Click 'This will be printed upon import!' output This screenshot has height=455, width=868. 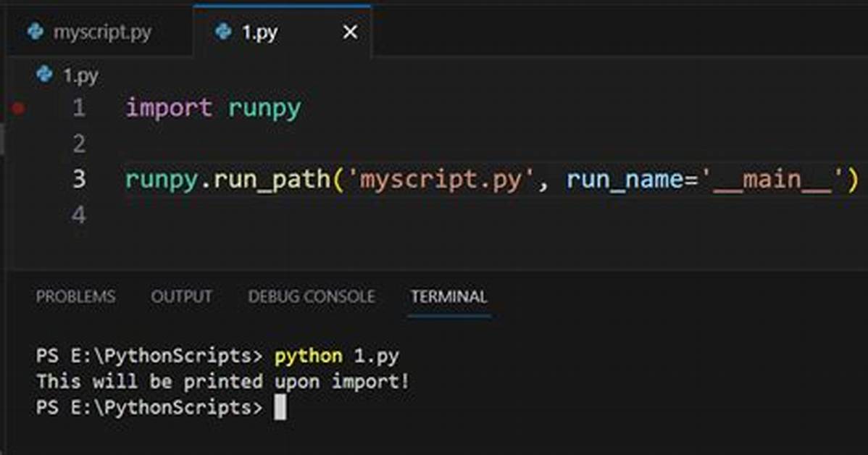[223, 382]
